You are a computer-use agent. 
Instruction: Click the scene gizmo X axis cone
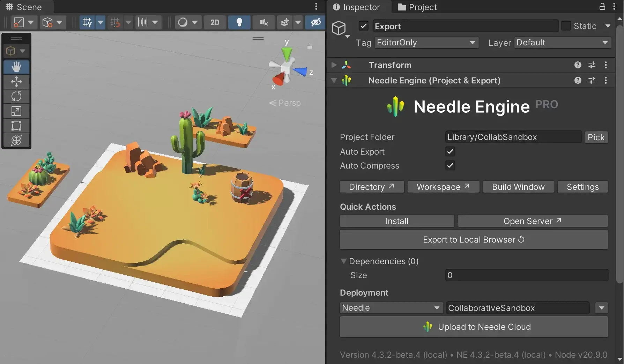click(278, 79)
